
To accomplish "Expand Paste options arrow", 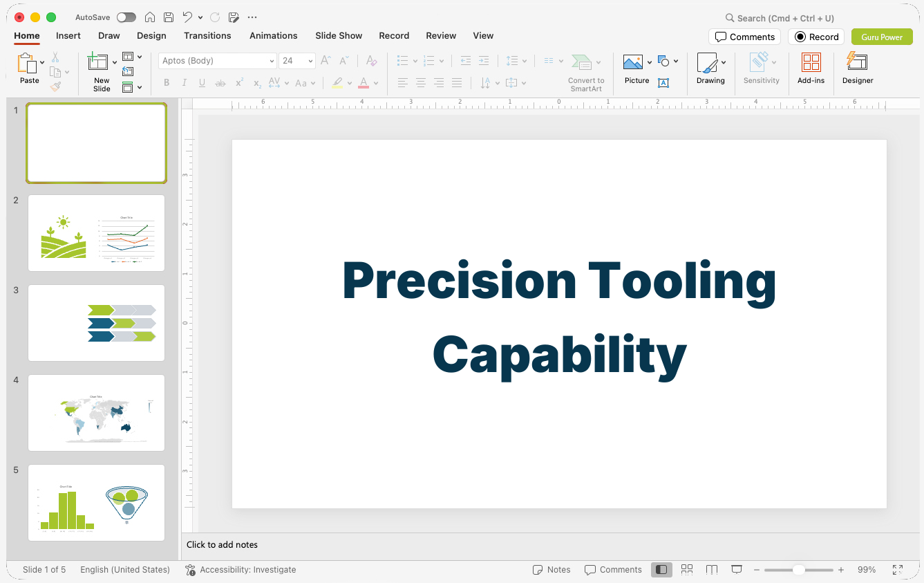I will pos(43,62).
